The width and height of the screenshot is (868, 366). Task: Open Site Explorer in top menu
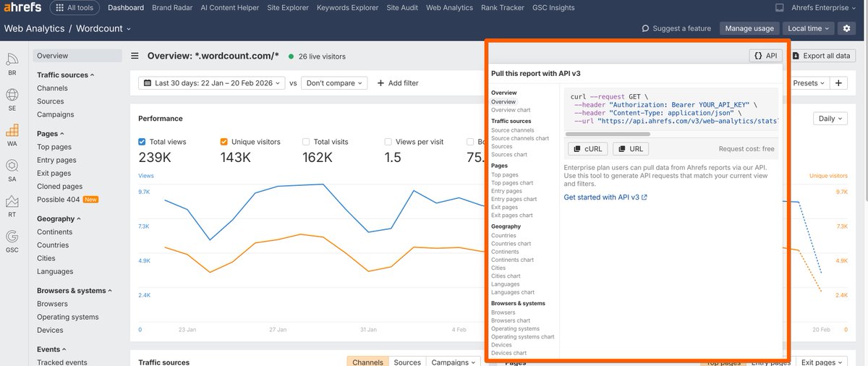coord(287,8)
